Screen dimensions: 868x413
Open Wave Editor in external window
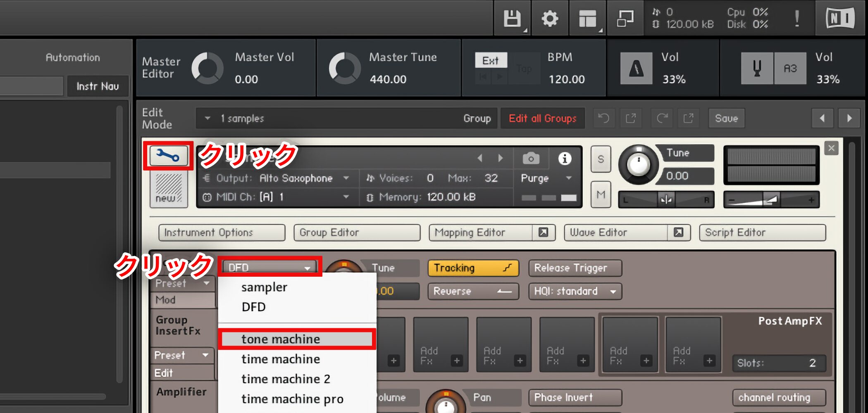point(679,233)
